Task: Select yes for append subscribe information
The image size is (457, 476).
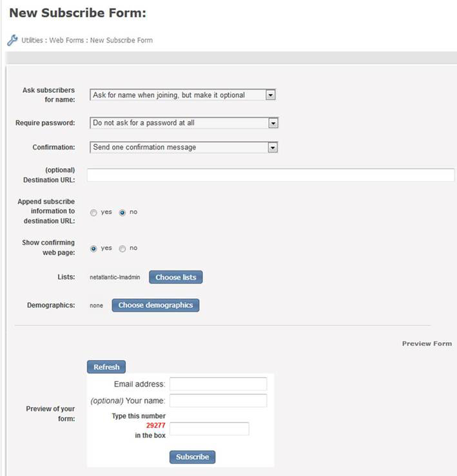Action: 93,213
